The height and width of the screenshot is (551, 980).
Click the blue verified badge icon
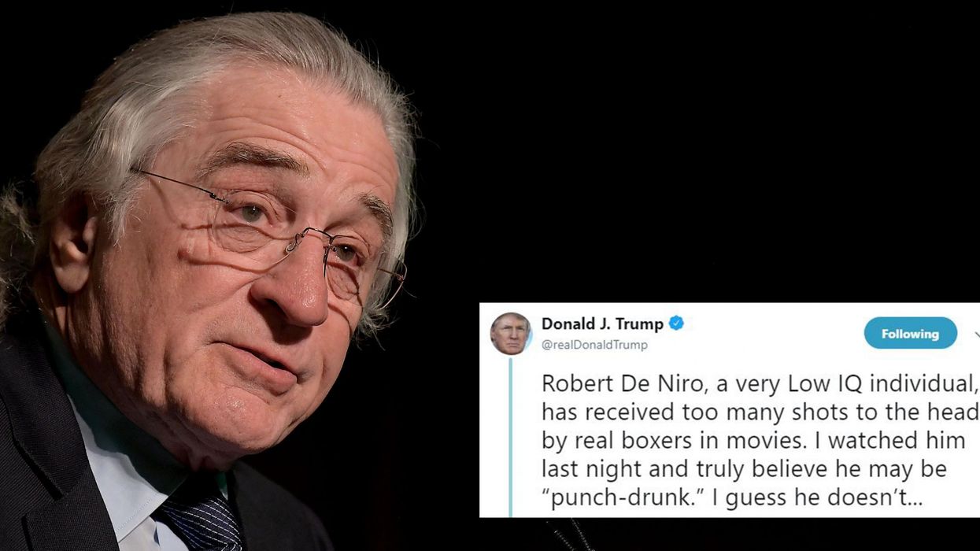coord(676,323)
